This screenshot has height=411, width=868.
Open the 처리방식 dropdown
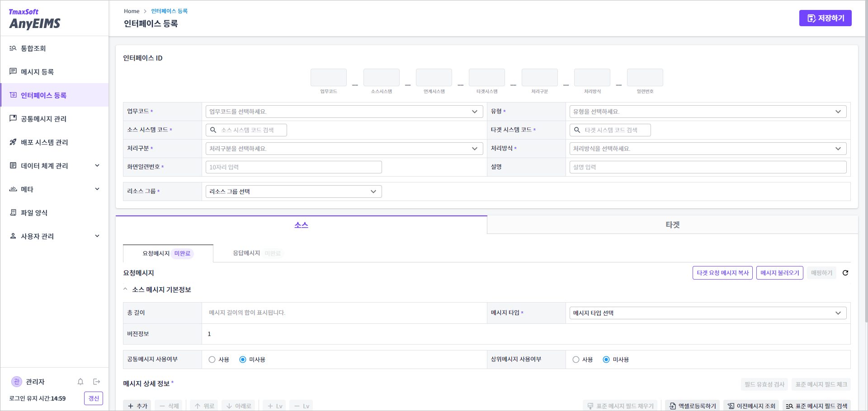click(x=708, y=149)
